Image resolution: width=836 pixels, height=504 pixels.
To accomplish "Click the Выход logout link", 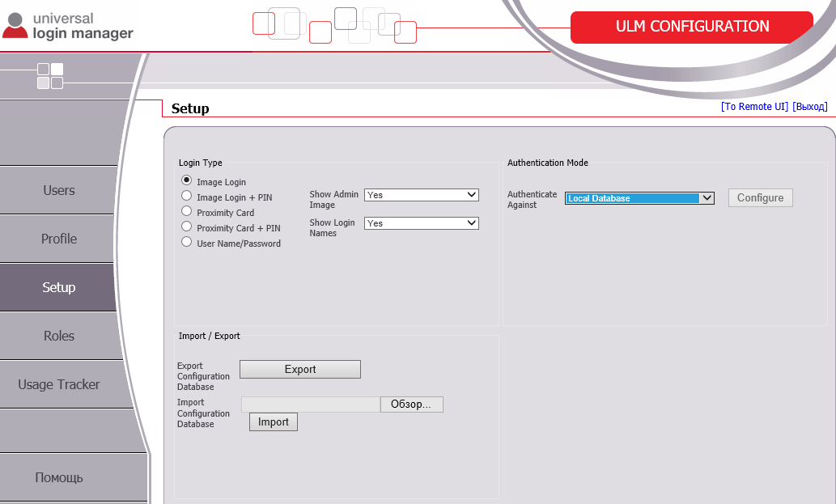I will [810, 107].
